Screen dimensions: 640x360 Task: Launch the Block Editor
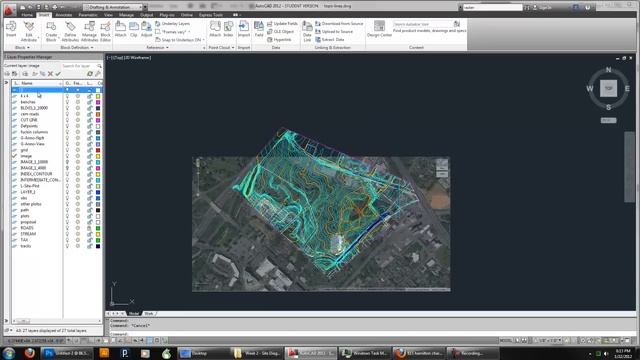(105, 31)
